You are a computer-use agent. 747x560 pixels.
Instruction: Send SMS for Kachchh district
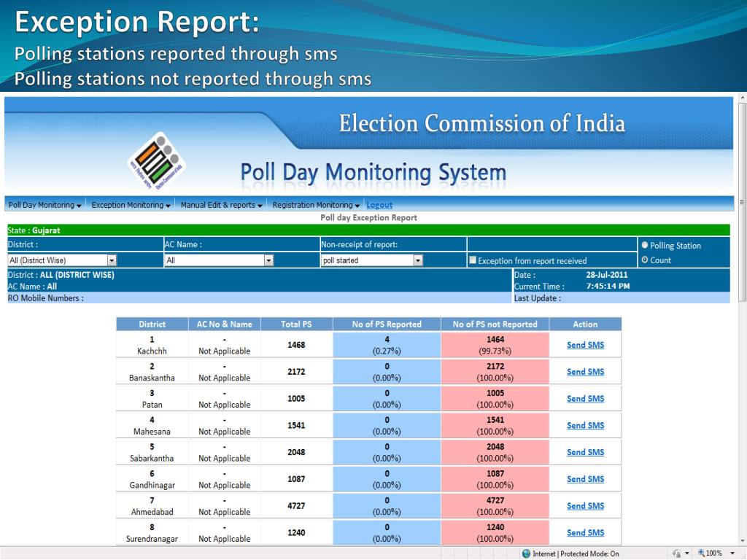click(x=585, y=345)
